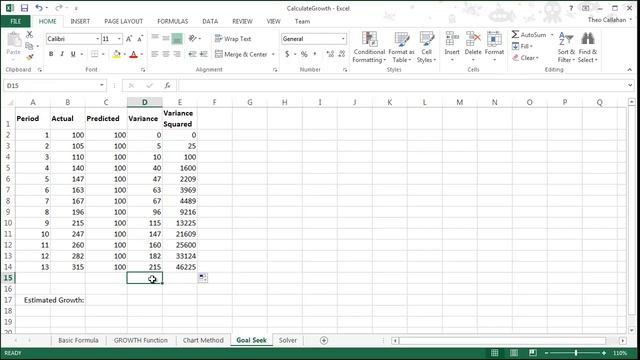Click the Cut scissors icon
This screenshot has width=640, height=360.
pyautogui.click(x=29, y=35)
